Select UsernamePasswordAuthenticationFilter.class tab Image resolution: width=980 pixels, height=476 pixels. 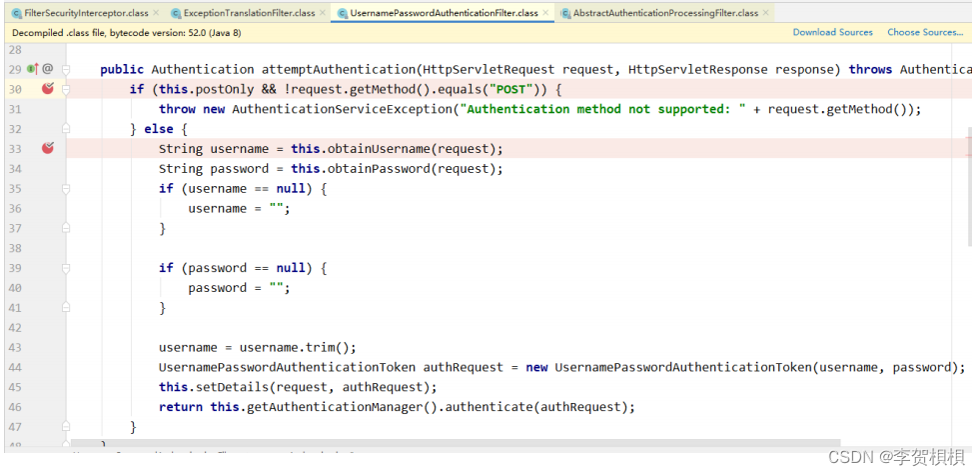pyautogui.click(x=444, y=13)
